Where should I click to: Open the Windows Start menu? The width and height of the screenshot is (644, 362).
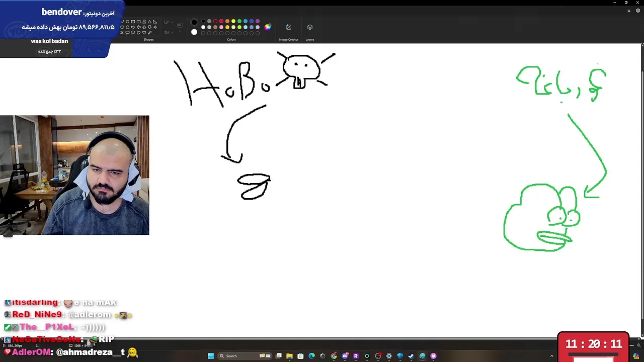click(211, 356)
